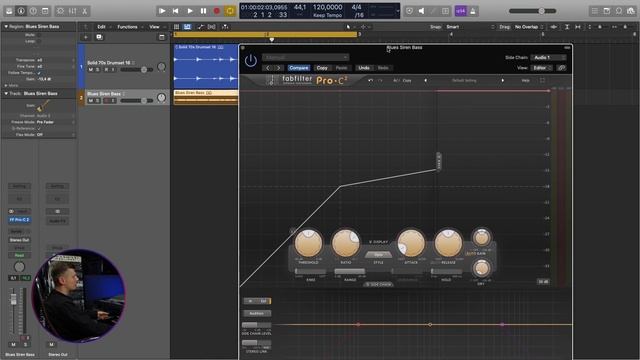Screen dimensions: 640x360
Task: Open the View Editor dropdown
Action: 542,68
